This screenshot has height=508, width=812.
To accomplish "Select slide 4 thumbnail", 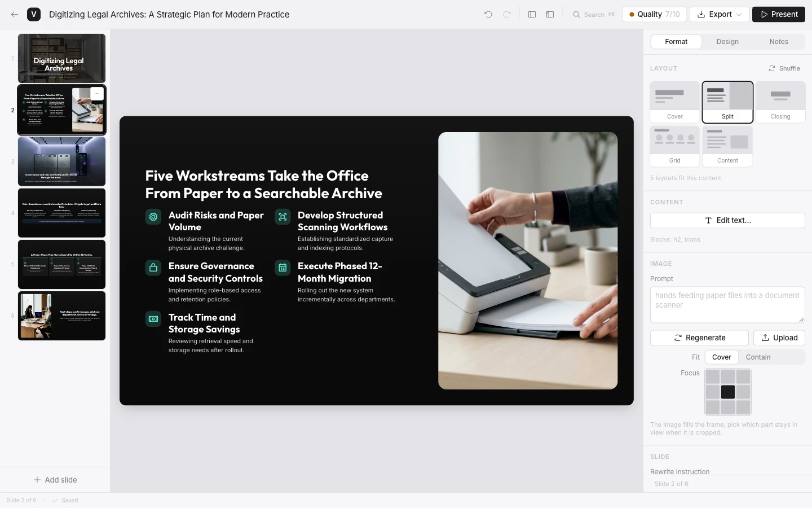I will pyautogui.click(x=62, y=213).
